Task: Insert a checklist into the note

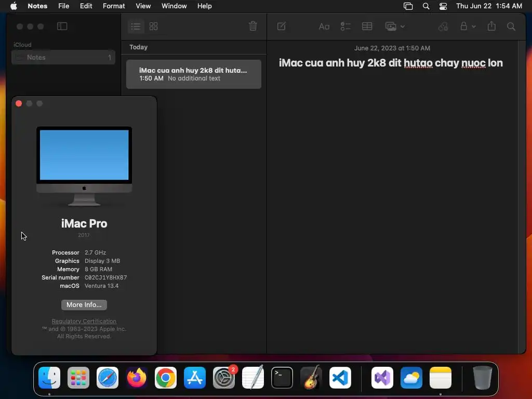Action: click(x=345, y=26)
